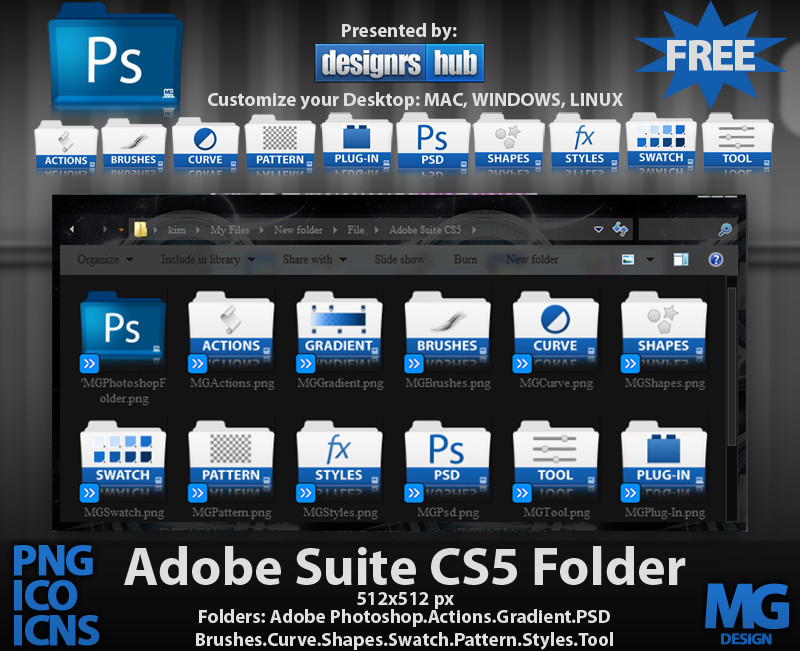Click the BRUSHES folder icon in the banner row

tap(134, 144)
